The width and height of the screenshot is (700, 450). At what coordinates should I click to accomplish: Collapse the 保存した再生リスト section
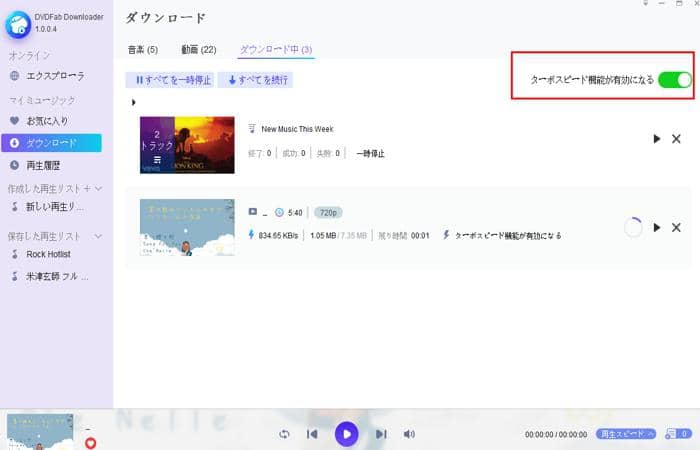[x=98, y=236]
